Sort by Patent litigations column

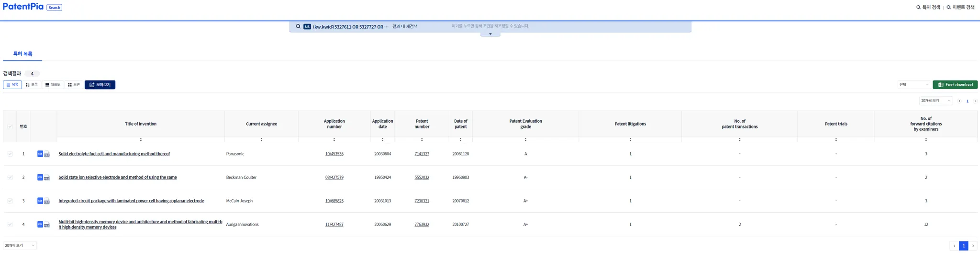[630, 139]
